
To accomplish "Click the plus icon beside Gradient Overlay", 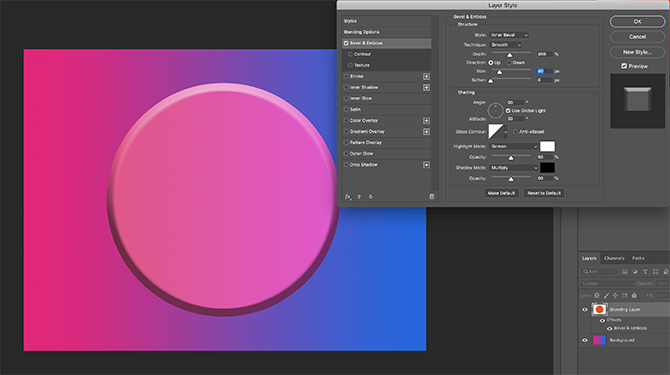I will point(426,132).
